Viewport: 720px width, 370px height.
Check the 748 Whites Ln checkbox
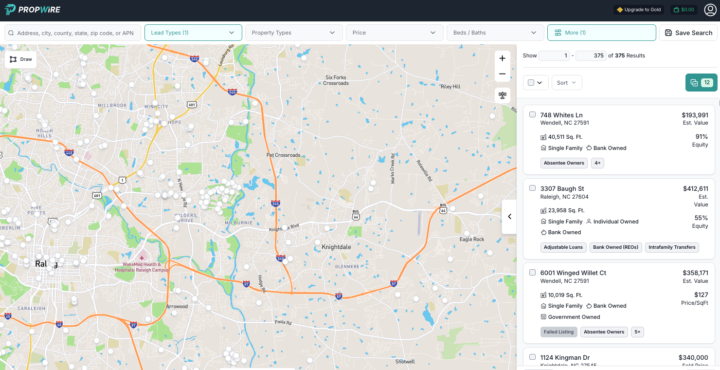click(532, 114)
